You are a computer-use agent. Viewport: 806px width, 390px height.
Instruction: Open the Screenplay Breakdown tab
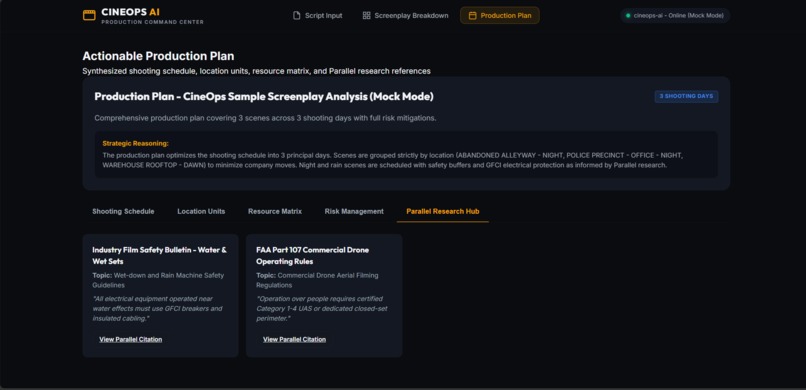[x=405, y=15]
